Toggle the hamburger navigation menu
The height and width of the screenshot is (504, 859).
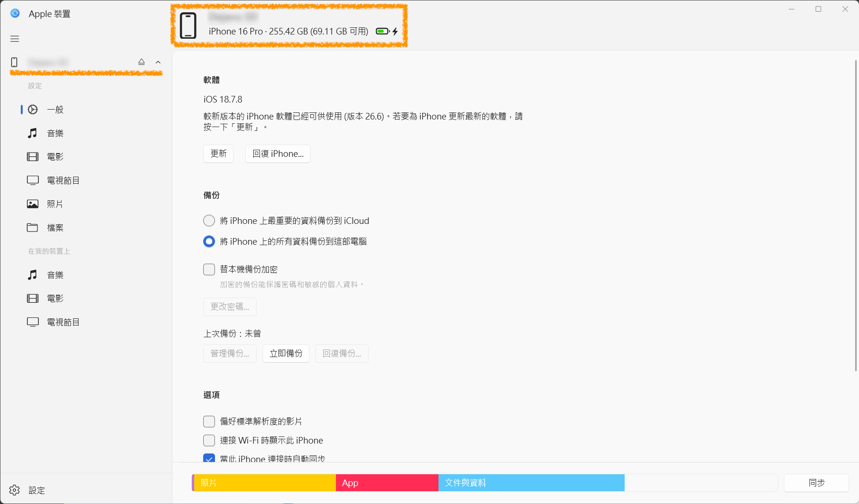click(x=15, y=39)
